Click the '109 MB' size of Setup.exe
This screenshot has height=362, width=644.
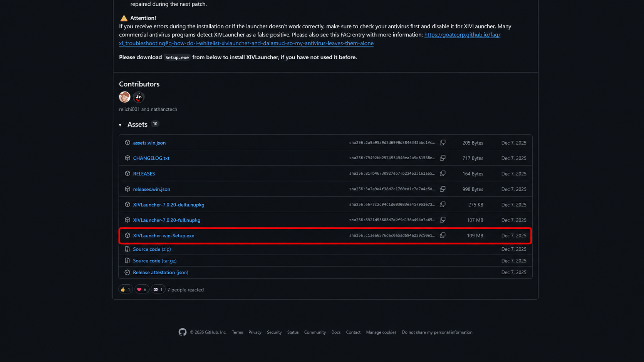click(475, 235)
